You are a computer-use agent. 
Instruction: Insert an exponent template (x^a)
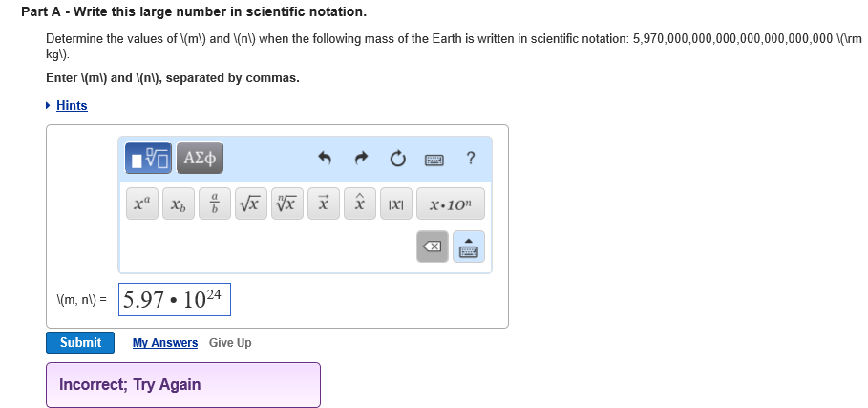click(143, 204)
